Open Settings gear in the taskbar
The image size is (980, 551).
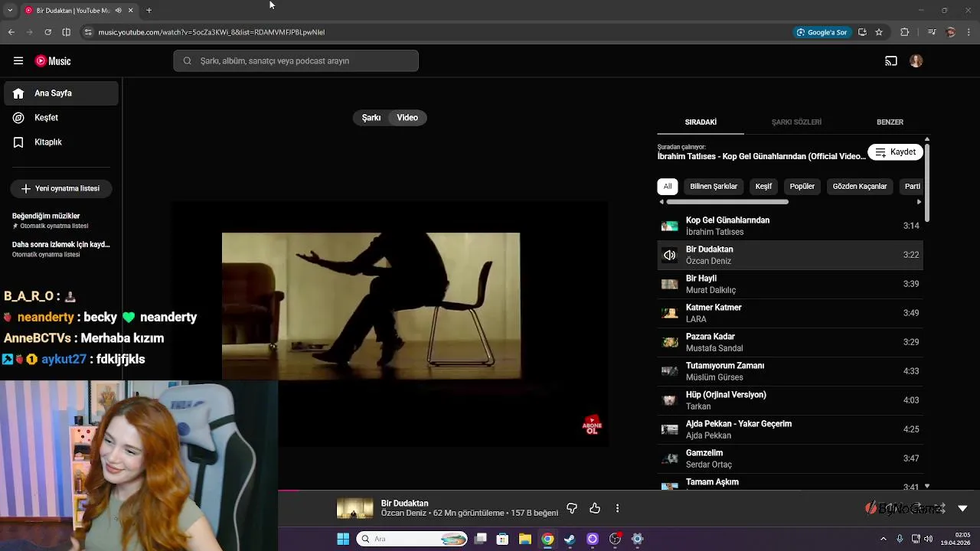pyautogui.click(x=637, y=539)
